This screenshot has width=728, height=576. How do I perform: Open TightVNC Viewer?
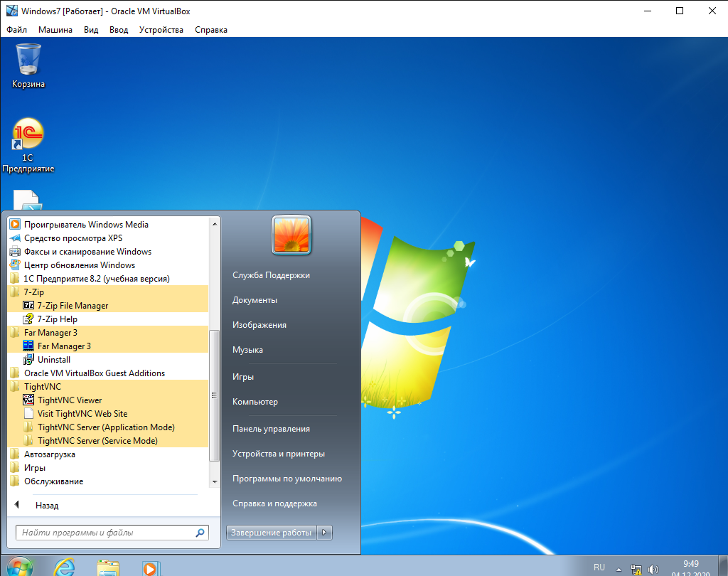point(70,400)
